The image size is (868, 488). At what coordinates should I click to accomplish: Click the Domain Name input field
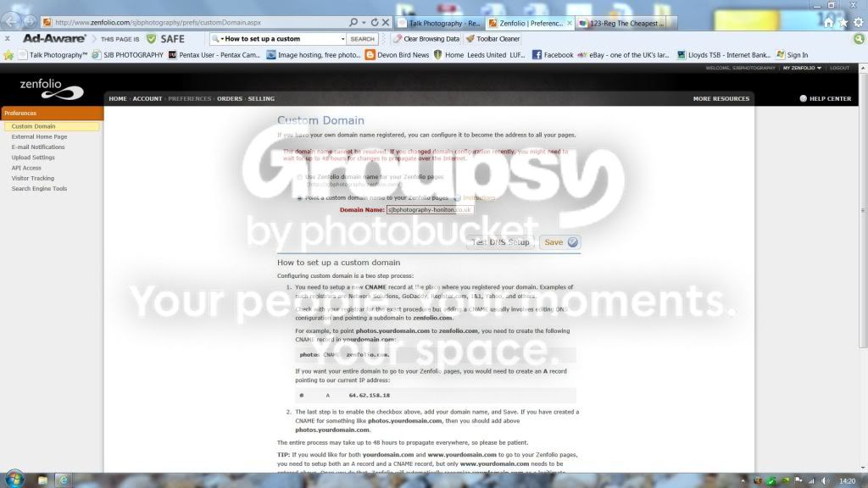(x=430, y=210)
